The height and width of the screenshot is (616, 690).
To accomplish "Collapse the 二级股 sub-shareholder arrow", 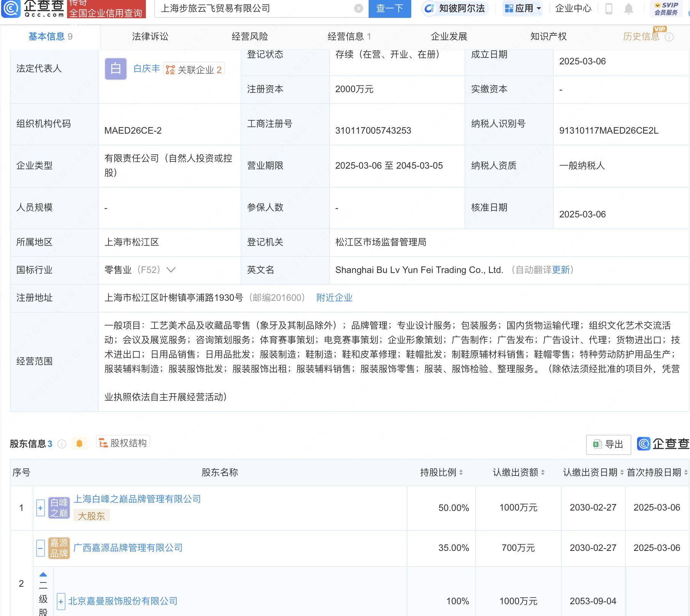I will tap(43, 575).
